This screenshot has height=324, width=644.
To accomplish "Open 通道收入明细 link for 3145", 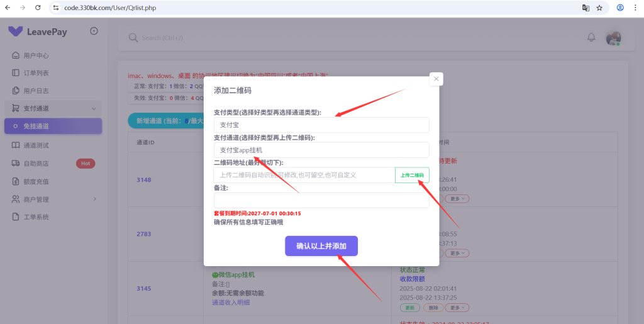I will [231, 303].
